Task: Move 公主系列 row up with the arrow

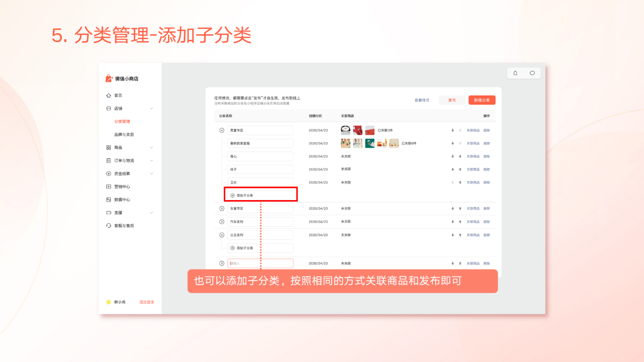Action: pos(460,235)
